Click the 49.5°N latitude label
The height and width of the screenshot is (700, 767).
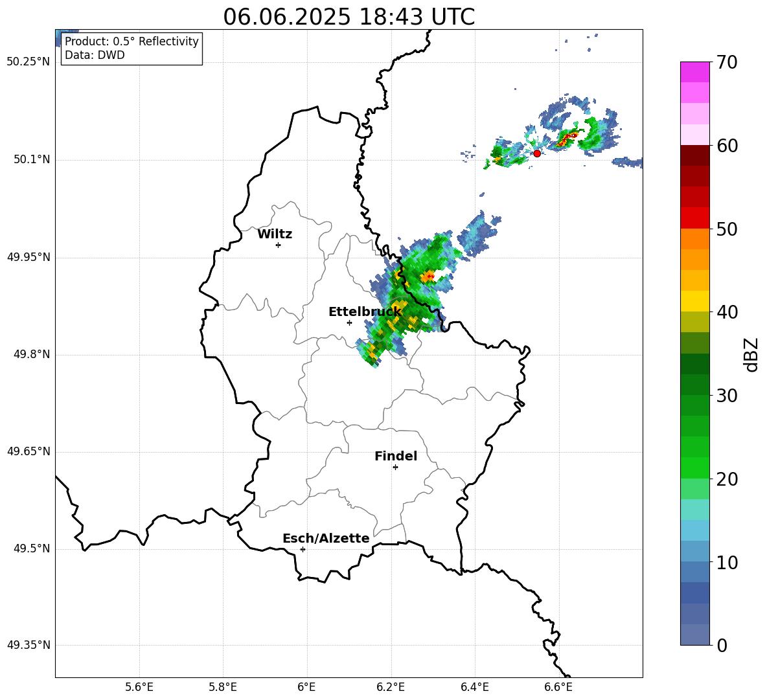tap(32, 548)
